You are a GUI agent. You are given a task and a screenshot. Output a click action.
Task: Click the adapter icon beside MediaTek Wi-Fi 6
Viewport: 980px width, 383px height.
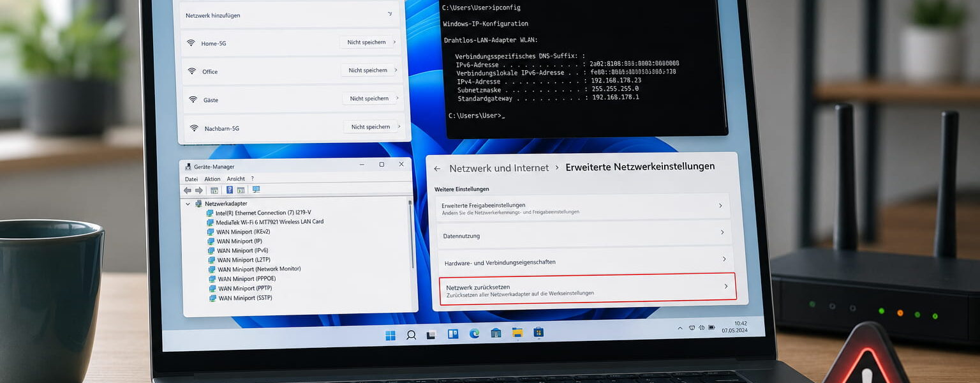click(x=211, y=222)
